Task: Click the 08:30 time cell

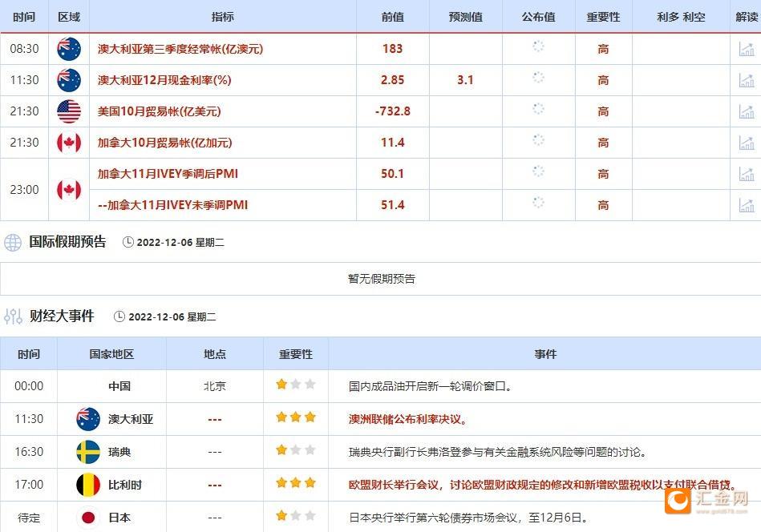Action: (24, 49)
